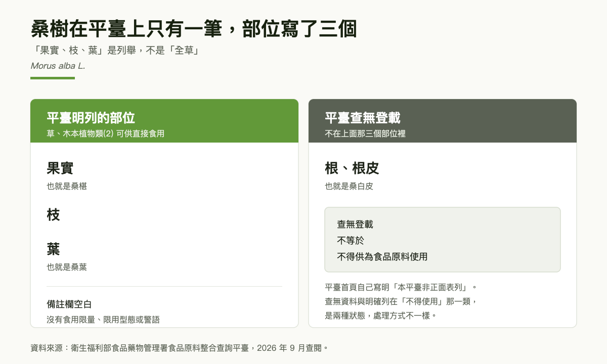
Task: Select the 果實 entry
Action: [x=60, y=168]
